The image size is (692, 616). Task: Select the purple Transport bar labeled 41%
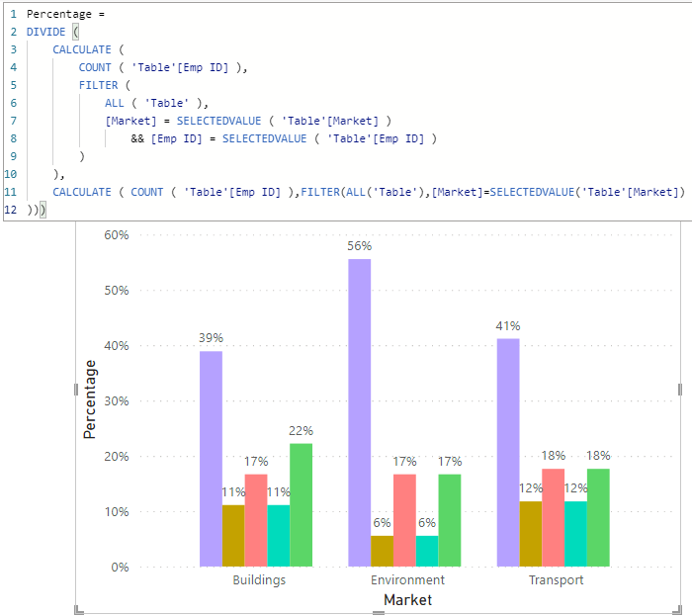click(x=508, y=452)
